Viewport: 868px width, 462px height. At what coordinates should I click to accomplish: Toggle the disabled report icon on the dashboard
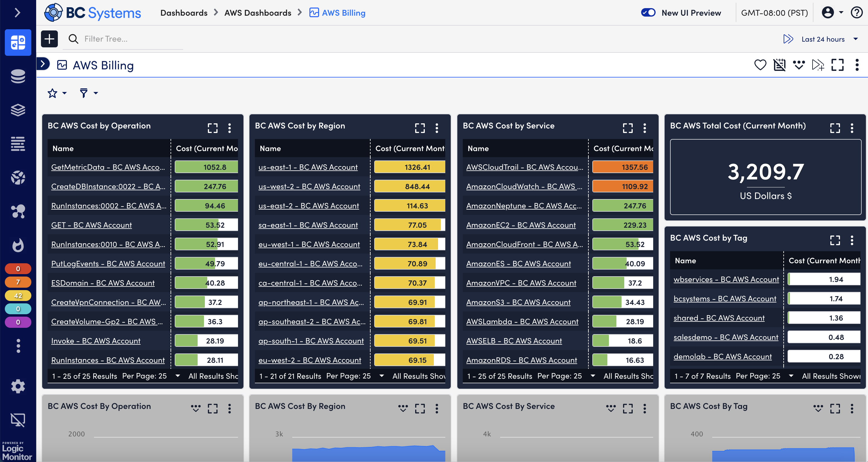[780, 65]
